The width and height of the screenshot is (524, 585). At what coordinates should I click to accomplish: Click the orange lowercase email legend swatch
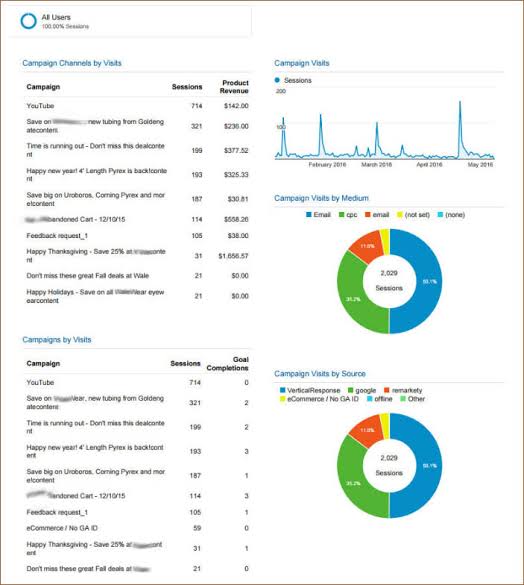click(368, 215)
